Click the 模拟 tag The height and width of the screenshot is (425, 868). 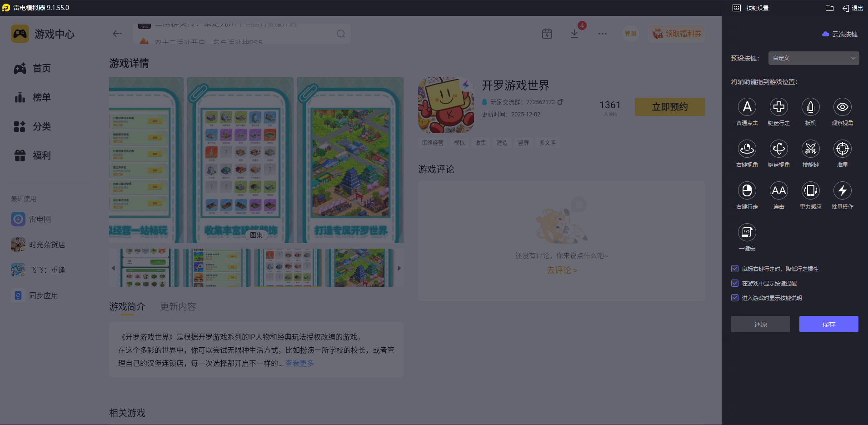(x=459, y=143)
